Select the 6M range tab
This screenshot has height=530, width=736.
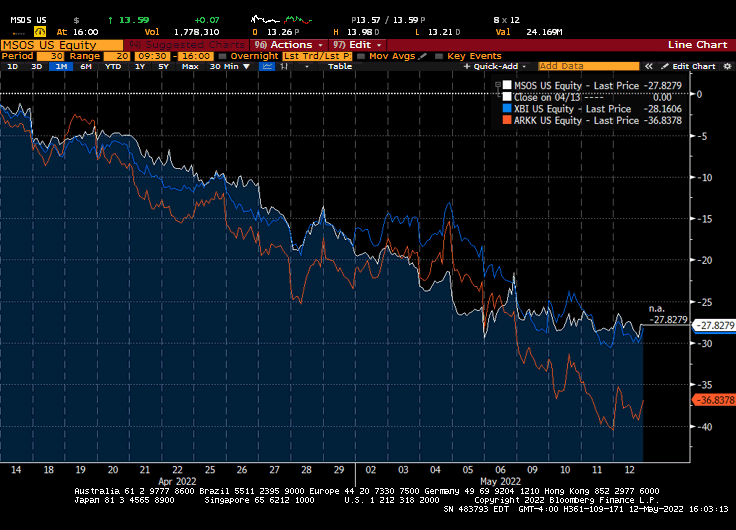86,67
